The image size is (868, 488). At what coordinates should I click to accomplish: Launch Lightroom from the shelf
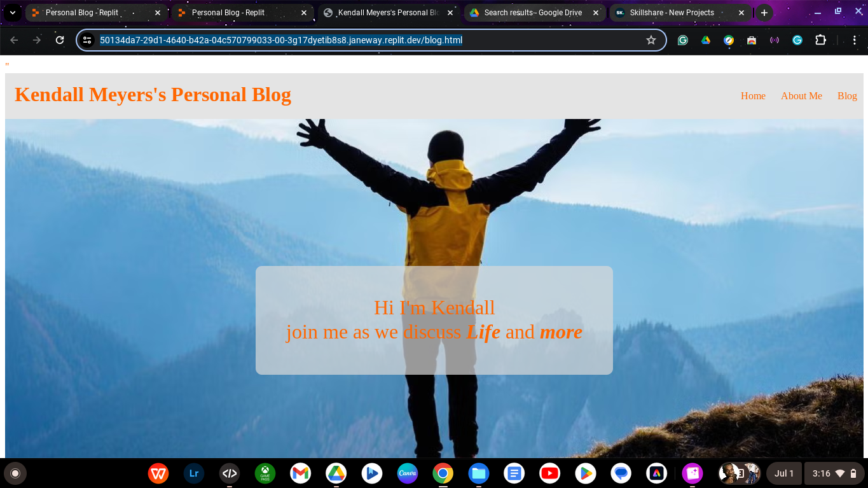tap(194, 473)
